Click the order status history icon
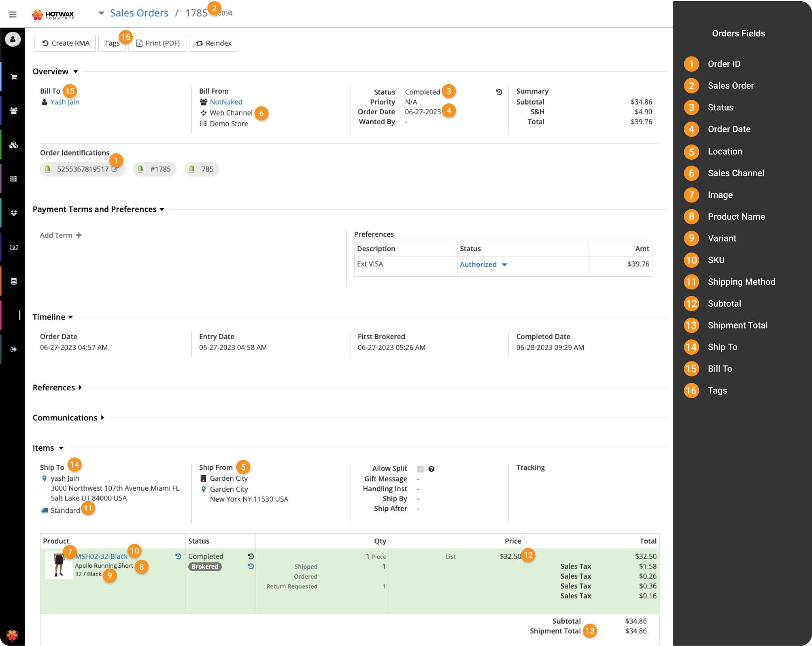The height and width of the screenshot is (646, 812). point(499,92)
